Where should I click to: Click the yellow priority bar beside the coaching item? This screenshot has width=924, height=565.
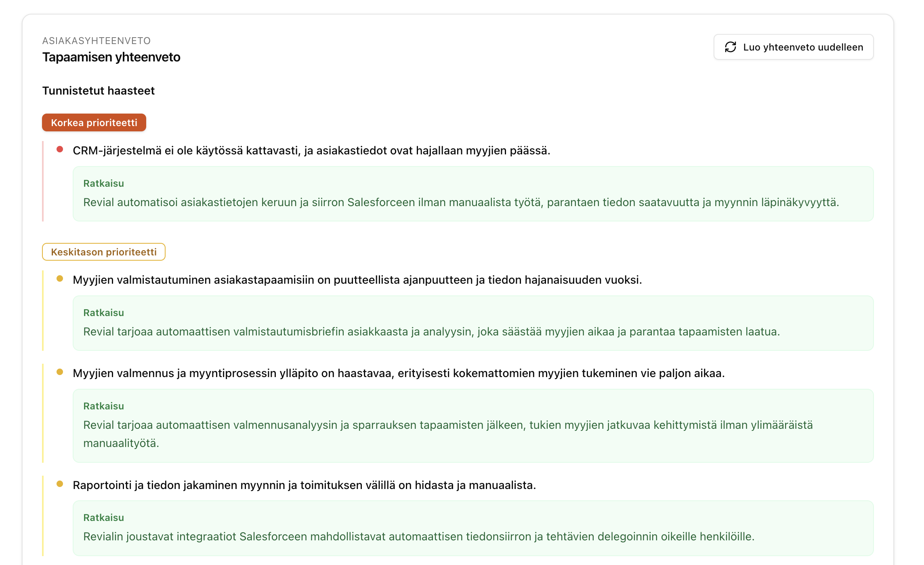click(43, 412)
